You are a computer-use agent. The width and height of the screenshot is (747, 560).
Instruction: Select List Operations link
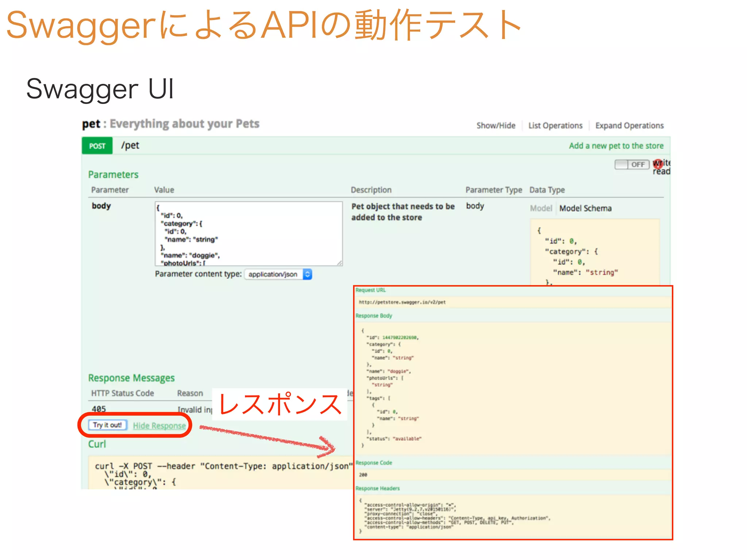[555, 126]
